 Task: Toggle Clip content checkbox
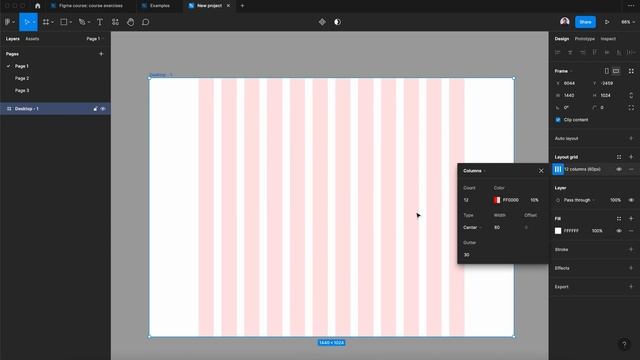(x=558, y=120)
